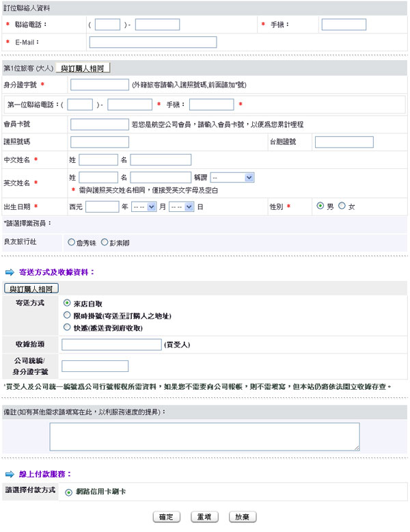Click the 良友旅行社 label

(20, 242)
